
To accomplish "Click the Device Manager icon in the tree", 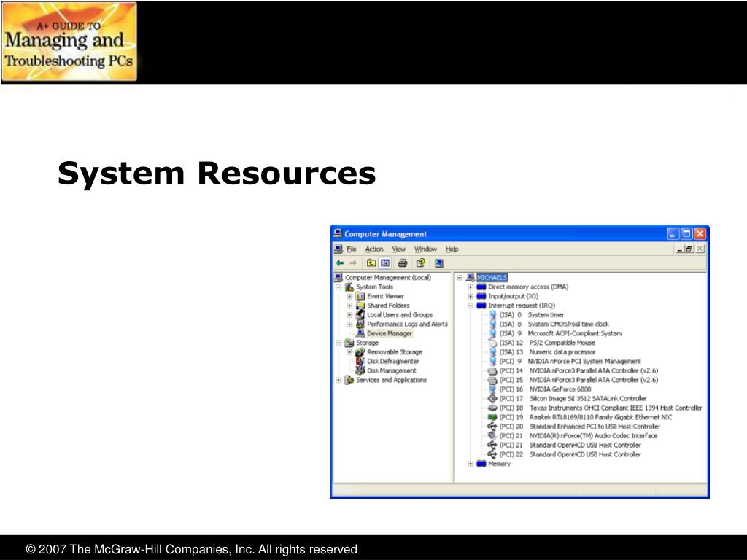I will pyautogui.click(x=360, y=333).
